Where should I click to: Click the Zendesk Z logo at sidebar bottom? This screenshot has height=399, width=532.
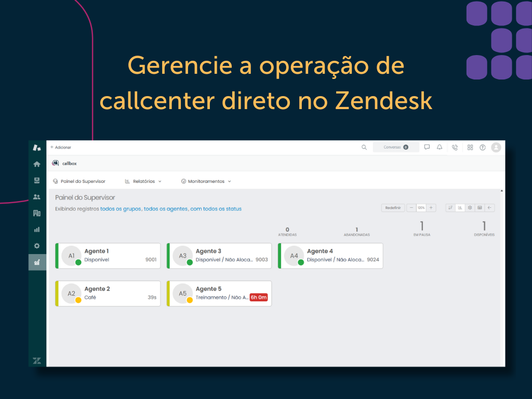pos(37,361)
